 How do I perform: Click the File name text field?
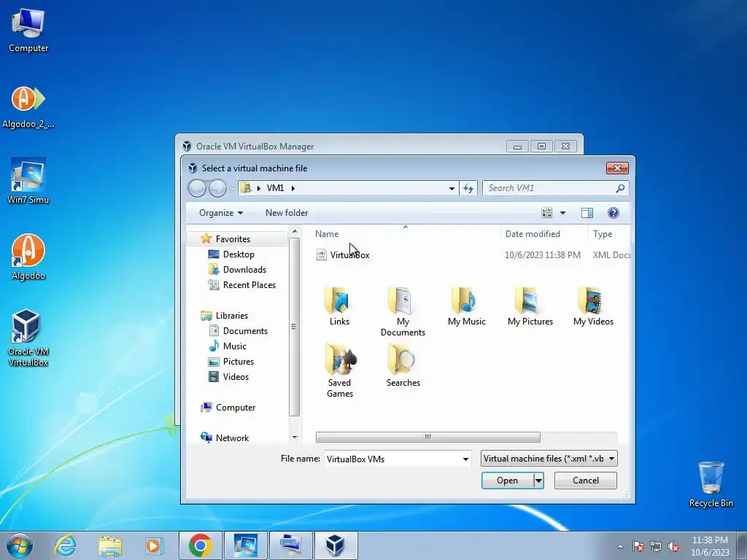pyautogui.click(x=392, y=459)
